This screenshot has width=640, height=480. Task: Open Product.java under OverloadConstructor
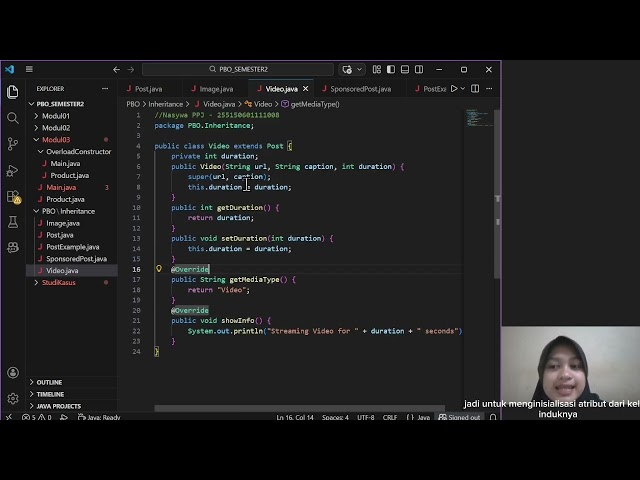pos(70,176)
